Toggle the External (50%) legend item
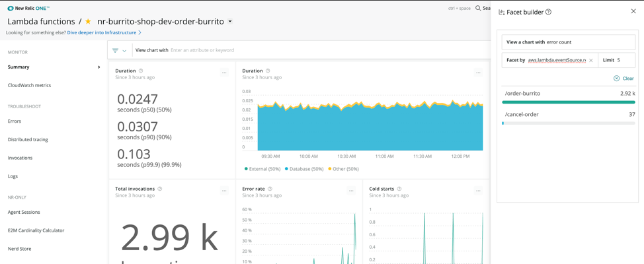The width and height of the screenshot is (644, 264). [x=262, y=169]
